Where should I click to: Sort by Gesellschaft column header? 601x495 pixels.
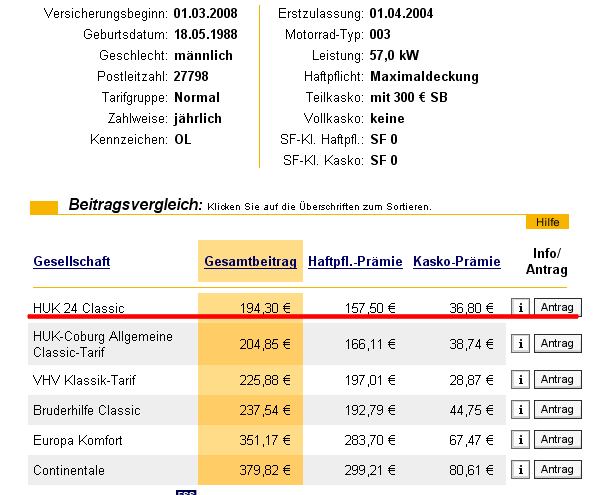click(x=72, y=261)
